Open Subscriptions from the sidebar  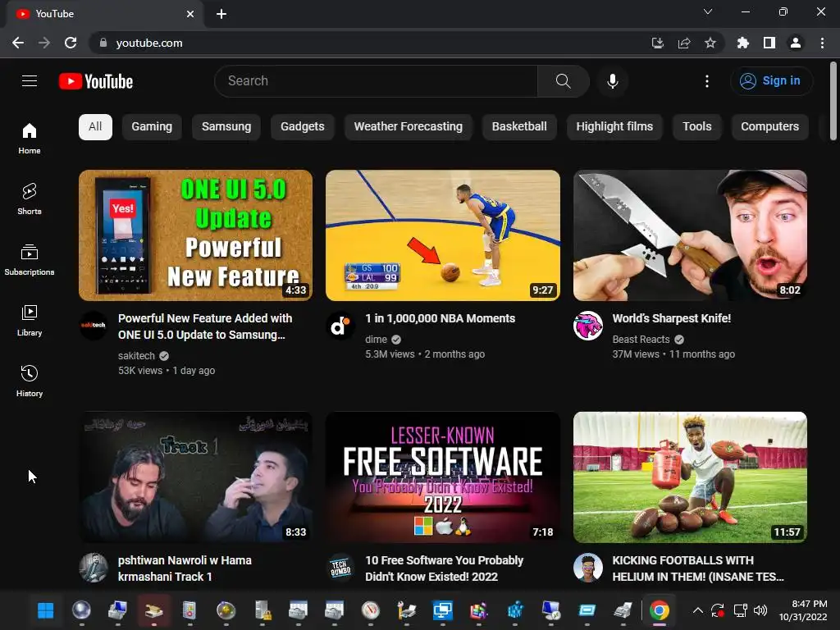(x=30, y=259)
